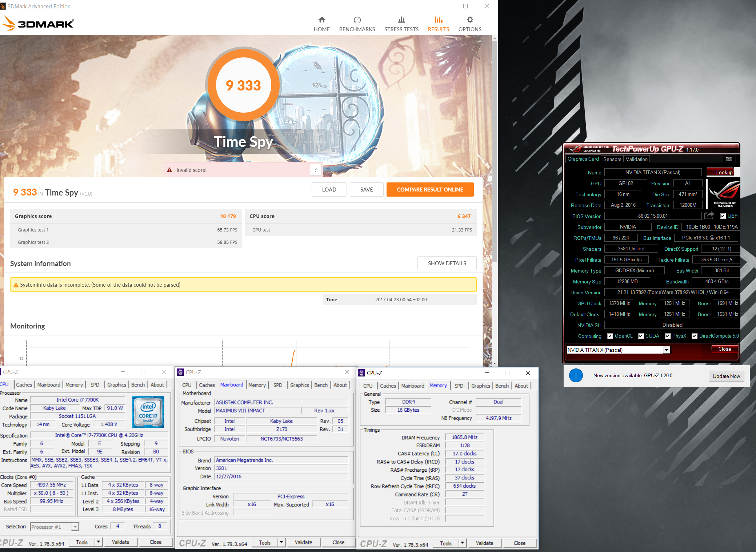Click Validate in CPU-Z Memory window
This screenshot has height=552, width=756.
point(485,543)
